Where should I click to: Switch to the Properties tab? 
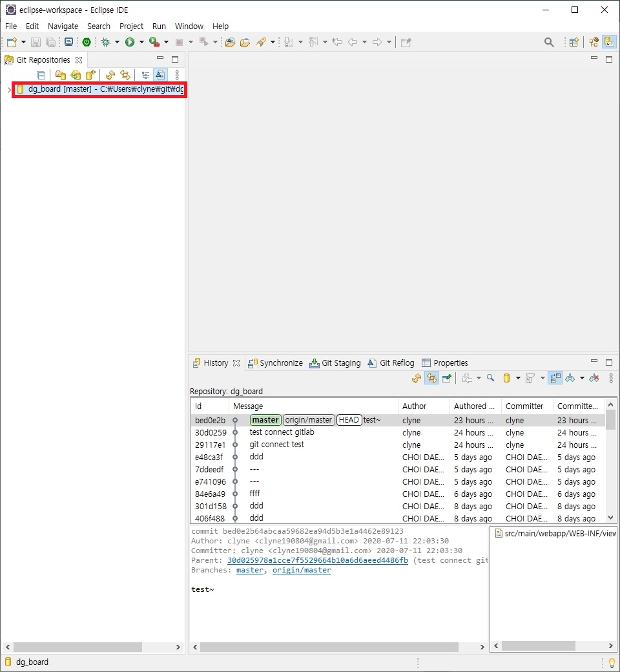pos(445,363)
